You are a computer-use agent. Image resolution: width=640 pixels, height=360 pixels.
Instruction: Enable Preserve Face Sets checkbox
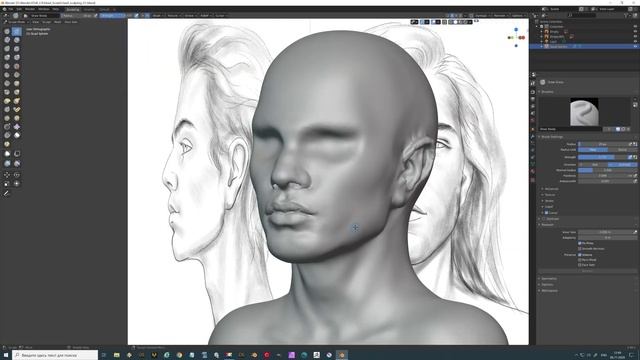pos(580,265)
